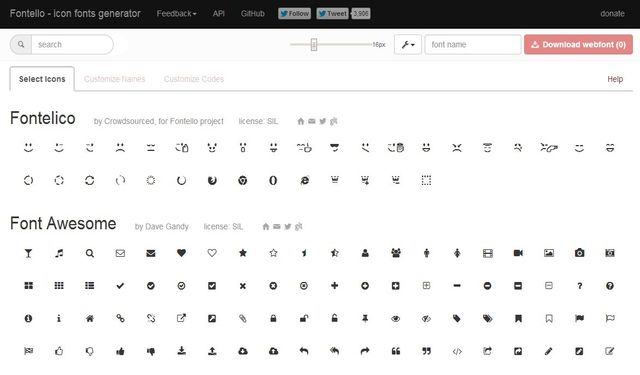Select the picture image icon
This screenshot has width=640, height=375.
tap(549, 253)
